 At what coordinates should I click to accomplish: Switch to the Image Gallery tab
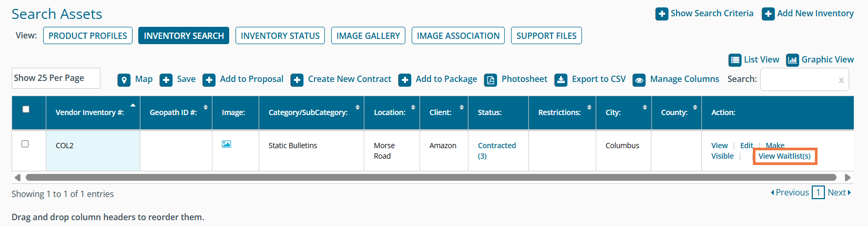click(368, 36)
